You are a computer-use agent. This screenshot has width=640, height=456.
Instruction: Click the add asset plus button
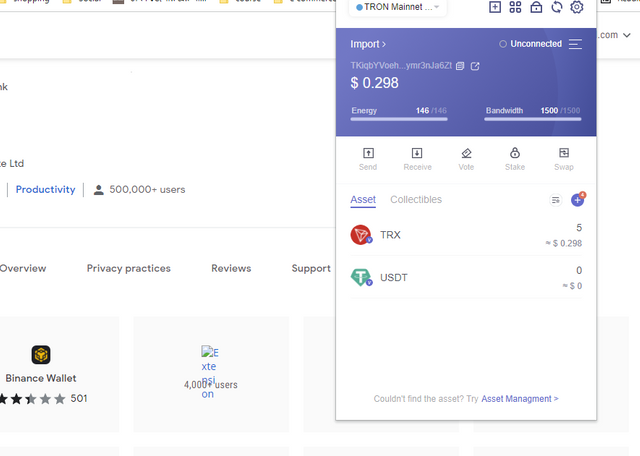tap(577, 200)
